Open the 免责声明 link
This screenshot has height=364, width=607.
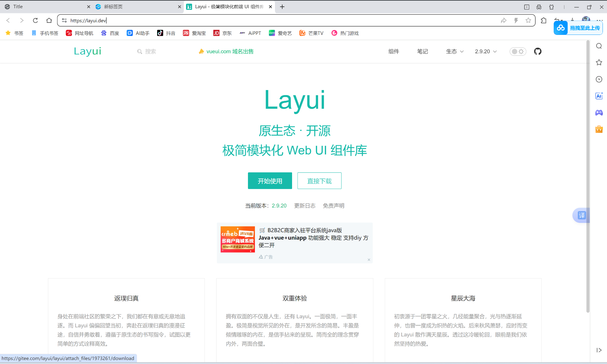click(334, 206)
